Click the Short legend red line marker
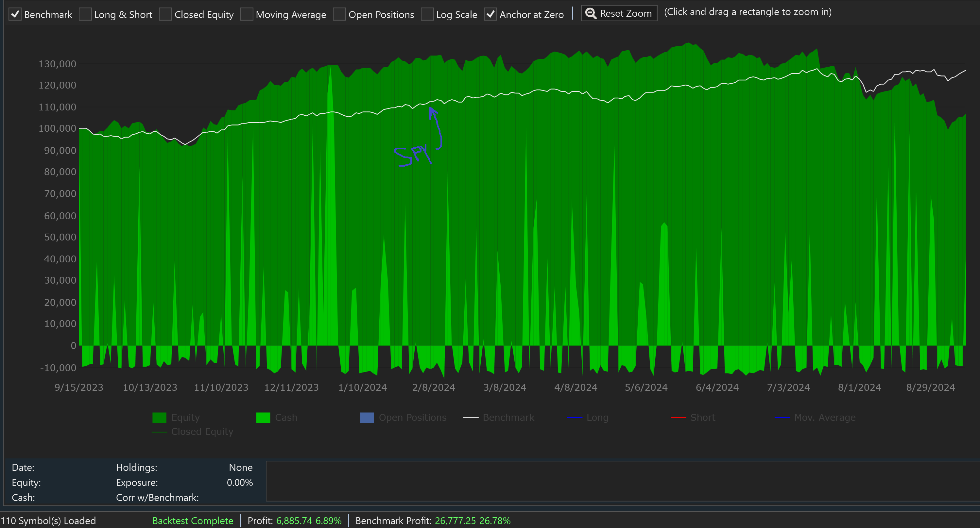 [x=678, y=417]
